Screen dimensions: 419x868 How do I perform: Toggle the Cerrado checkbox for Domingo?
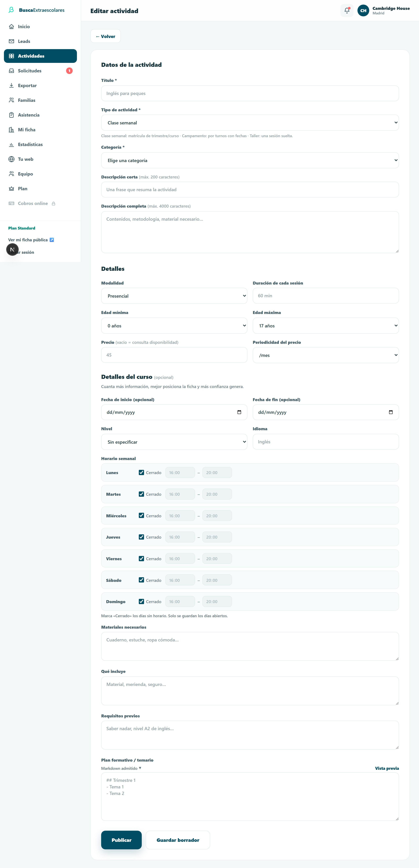coord(141,601)
